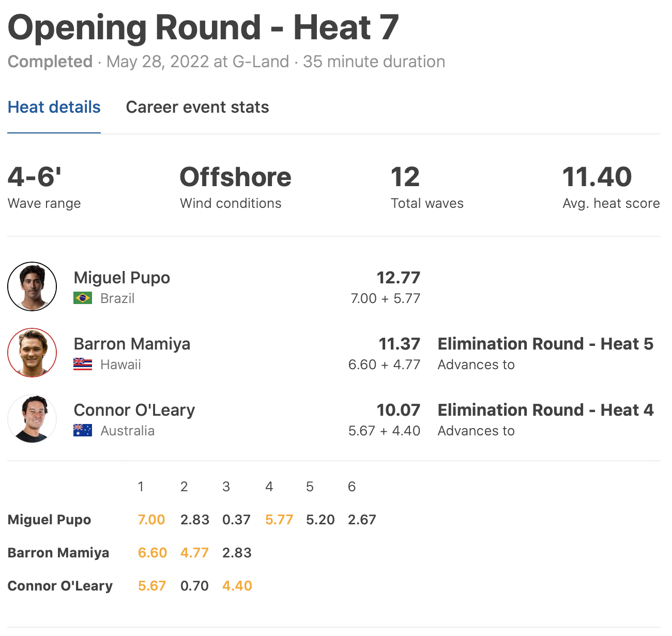
Task: Click the Australia flag icon
Action: (x=83, y=431)
